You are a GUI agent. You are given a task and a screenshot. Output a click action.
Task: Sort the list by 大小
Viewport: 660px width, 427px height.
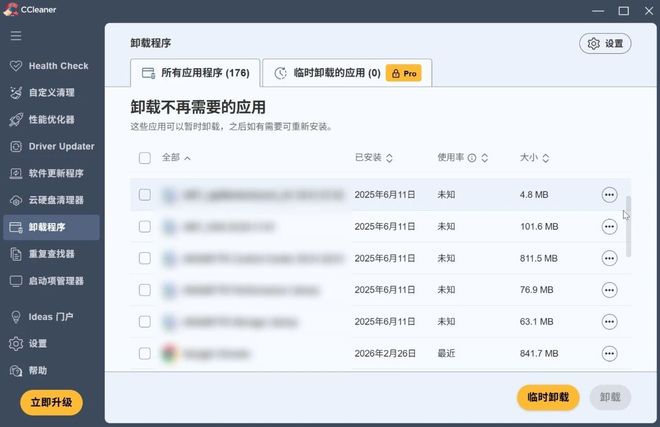point(534,158)
